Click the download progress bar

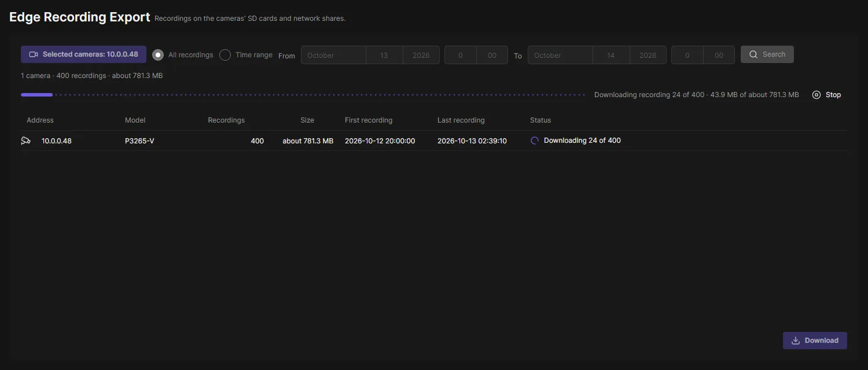click(303, 95)
